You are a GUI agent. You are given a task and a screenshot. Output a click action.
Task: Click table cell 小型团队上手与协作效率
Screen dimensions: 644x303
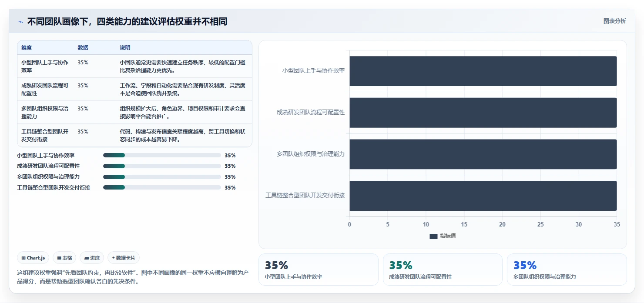coord(45,66)
